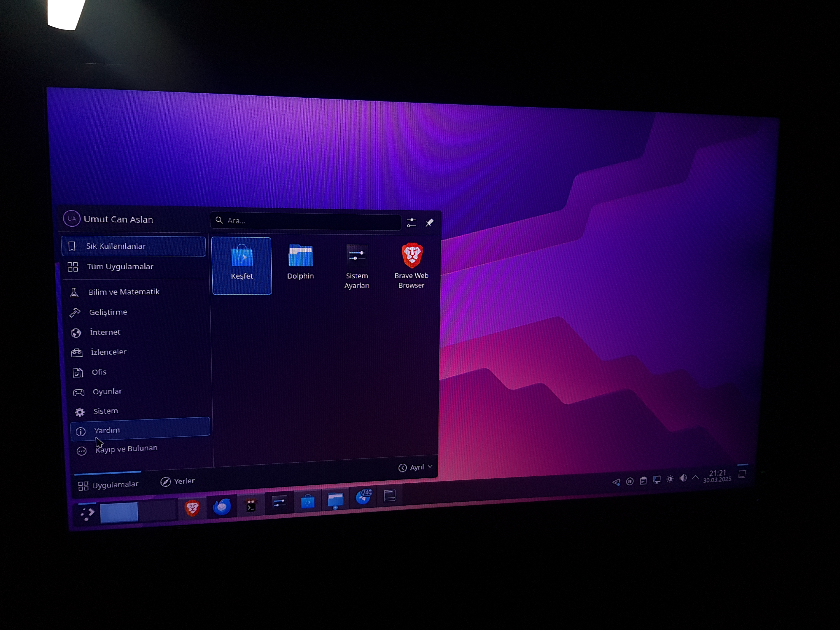Image resolution: width=840 pixels, height=630 pixels.
Task: Select Sık Kullanılanlar category
Action: pyautogui.click(x=133, y=246)
